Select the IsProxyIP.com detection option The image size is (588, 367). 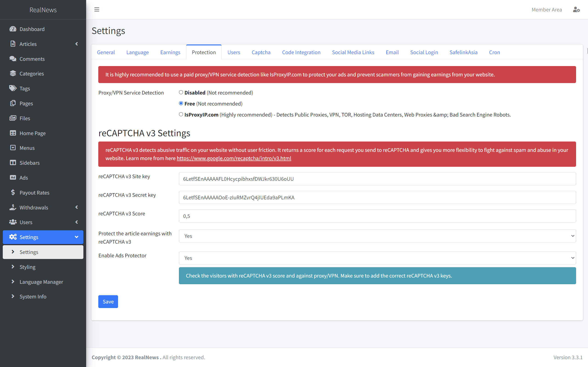pyautogui.click(x=181, y=114)
